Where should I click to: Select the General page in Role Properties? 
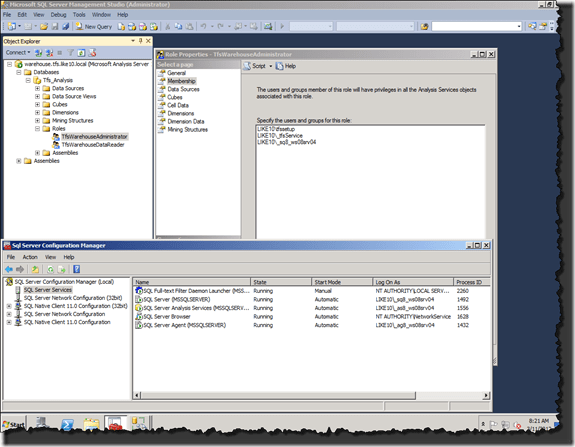[176, 73]
